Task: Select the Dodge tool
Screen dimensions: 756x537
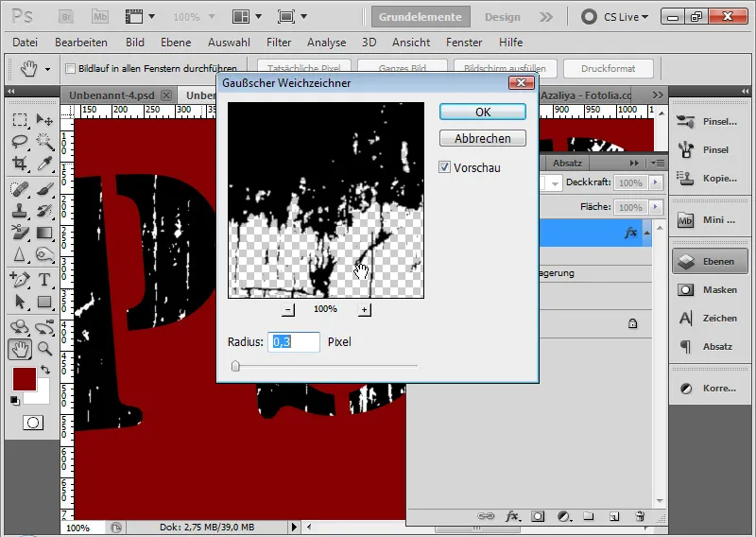Action: (x=44, y=254)
